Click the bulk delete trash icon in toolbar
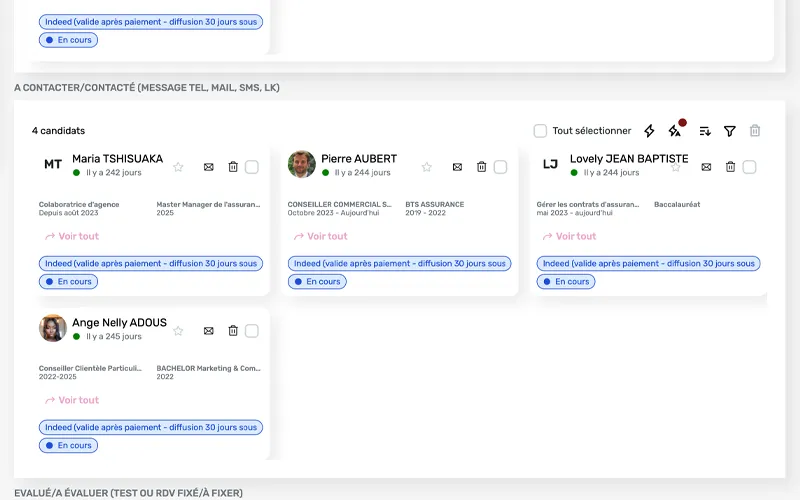The height and width of the screenshot is (500, 800). pos(755,131)
